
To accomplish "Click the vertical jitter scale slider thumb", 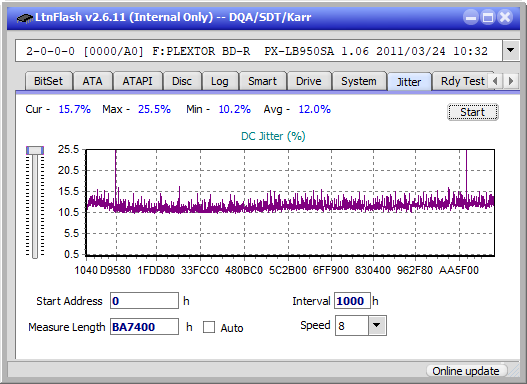I will pos(35,150).
